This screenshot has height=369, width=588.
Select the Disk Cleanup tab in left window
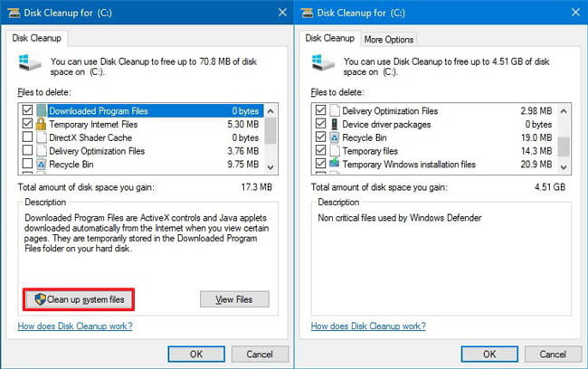[x=36, y=38]
